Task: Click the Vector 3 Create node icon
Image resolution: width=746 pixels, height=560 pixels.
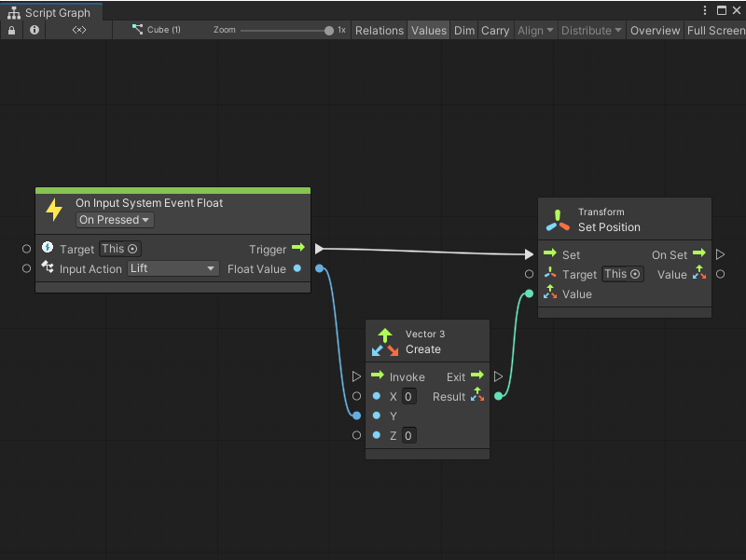Action: 384,340
